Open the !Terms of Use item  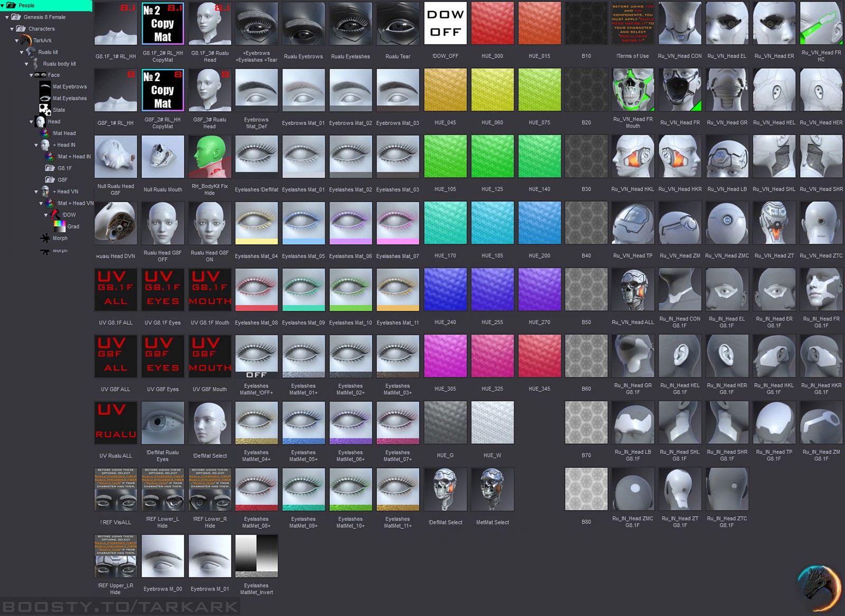tap(633, 24)
